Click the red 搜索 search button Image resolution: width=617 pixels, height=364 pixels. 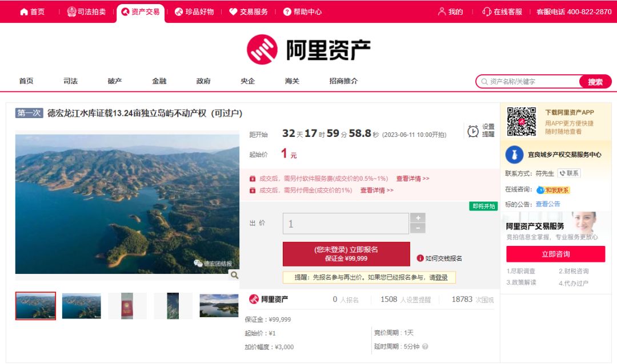595,82
